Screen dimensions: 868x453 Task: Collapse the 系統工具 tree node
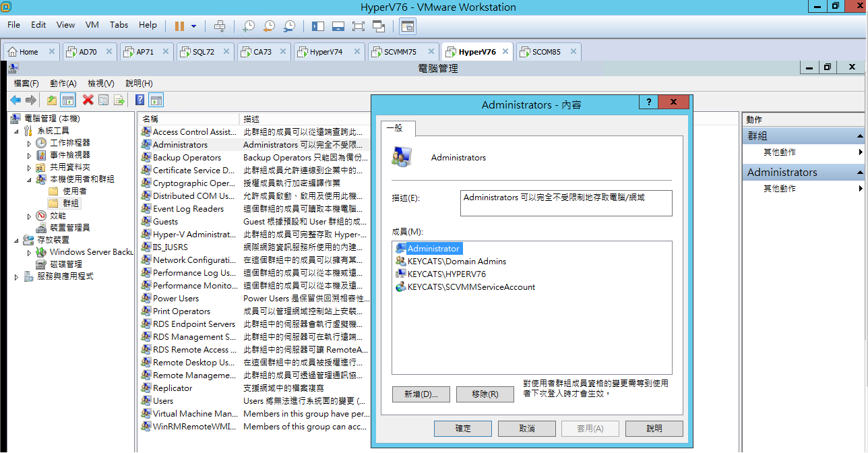pos(16,131)
